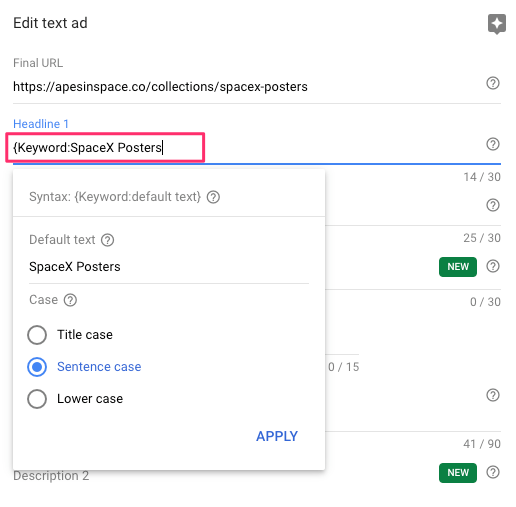Open help icon next to Syntax text
Screen dimensions: 516x507
(213, 197)
